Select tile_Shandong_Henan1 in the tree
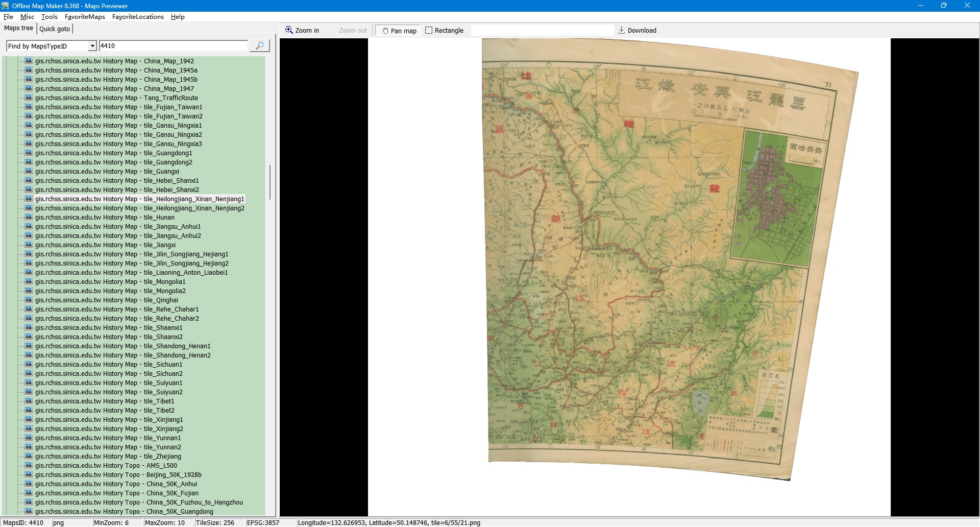Viewport: 980px width, 527px height. [123, 346]
